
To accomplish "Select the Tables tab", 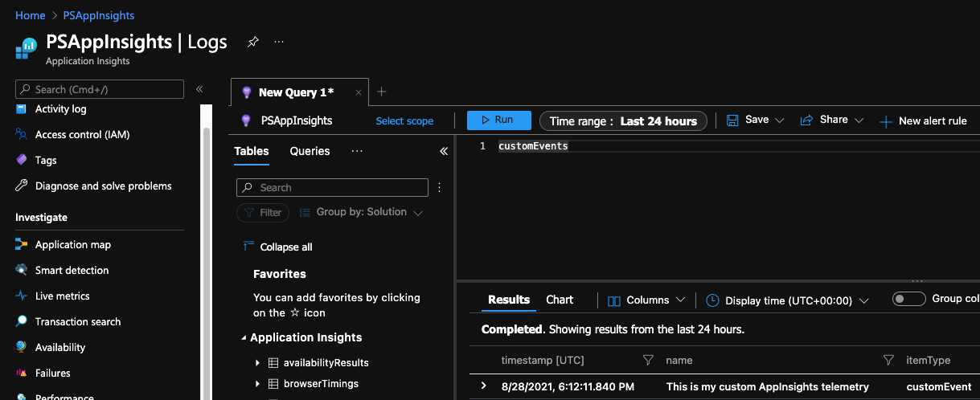I will [x=252, y=151].
